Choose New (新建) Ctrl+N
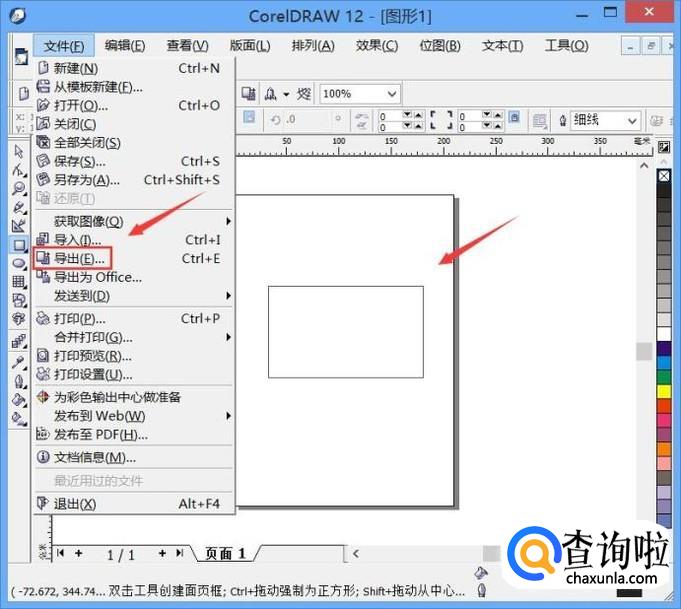The height and width of the screenshot is (609, 681). coord(135,68)
